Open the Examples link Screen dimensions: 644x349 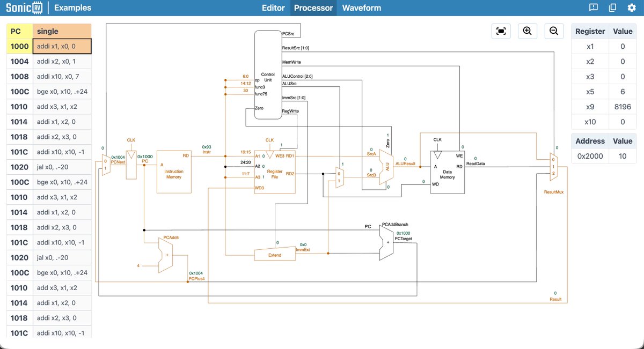coord(73,8)
